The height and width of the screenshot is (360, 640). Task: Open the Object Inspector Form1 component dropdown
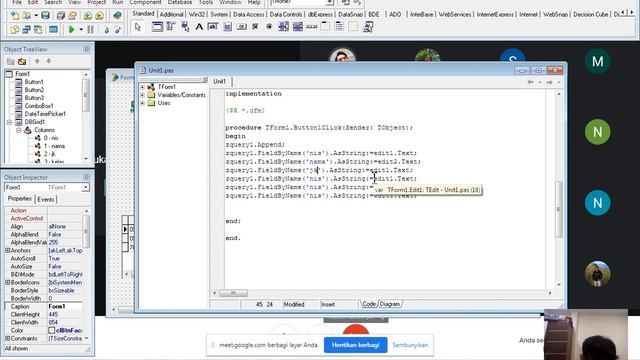coord(85,187)
